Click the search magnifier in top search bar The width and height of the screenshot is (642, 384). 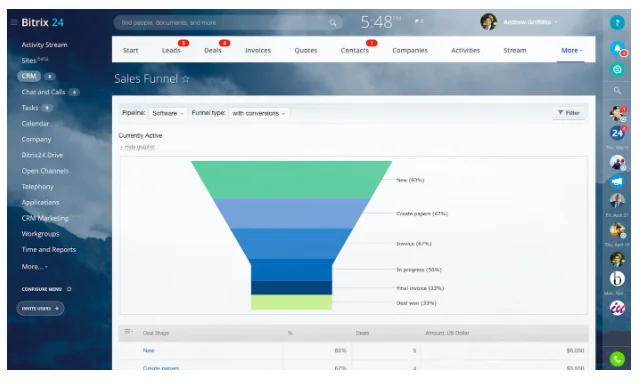point(333,23)
